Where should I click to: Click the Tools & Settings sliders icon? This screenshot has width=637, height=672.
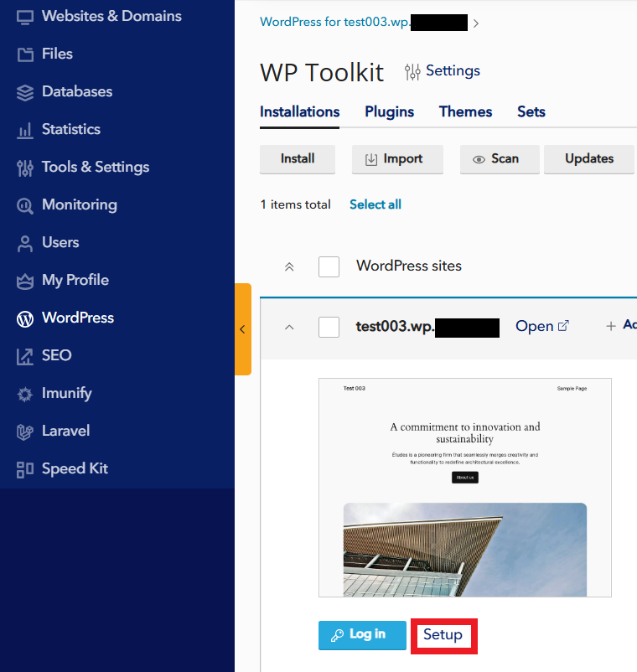point(25,168)
